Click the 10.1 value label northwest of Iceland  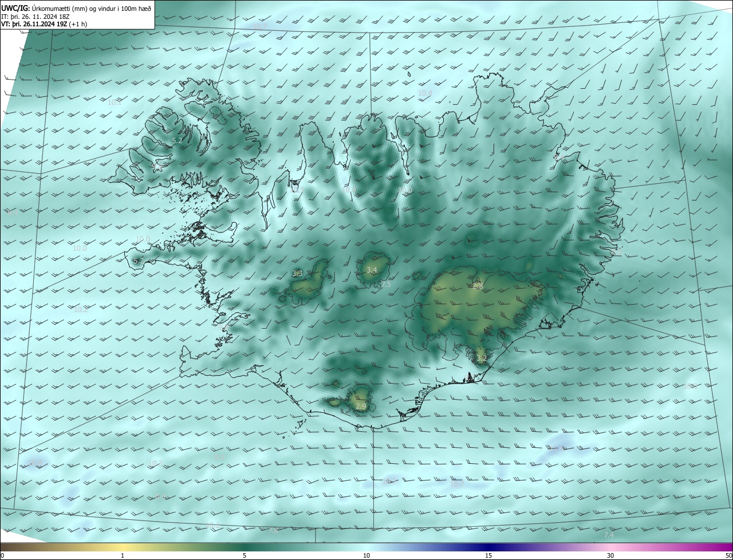tap(115, 102)
